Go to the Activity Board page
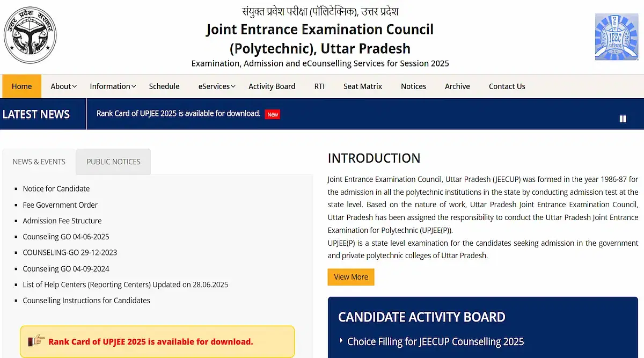This screenshot has width=644, height=358. [x=272, y=86]
